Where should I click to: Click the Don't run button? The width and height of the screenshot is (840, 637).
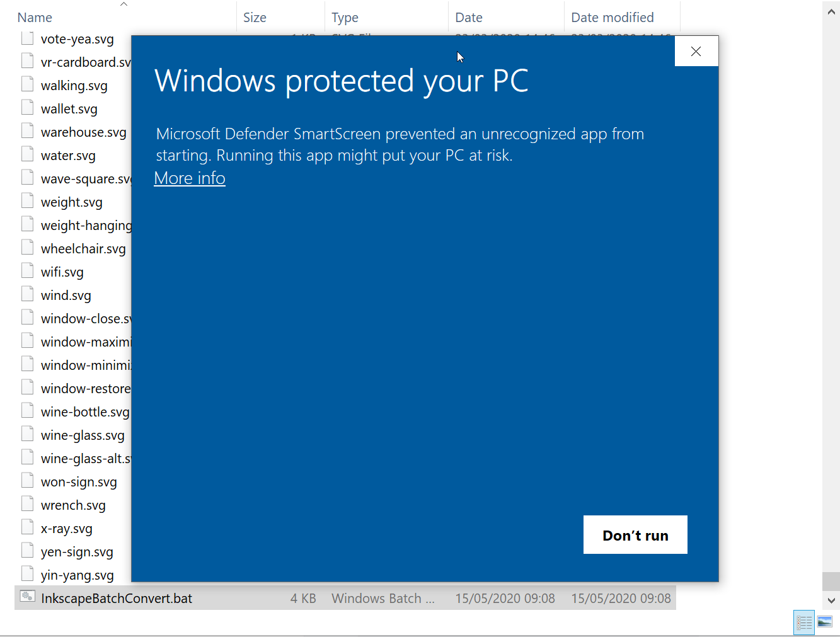(635, 535)
